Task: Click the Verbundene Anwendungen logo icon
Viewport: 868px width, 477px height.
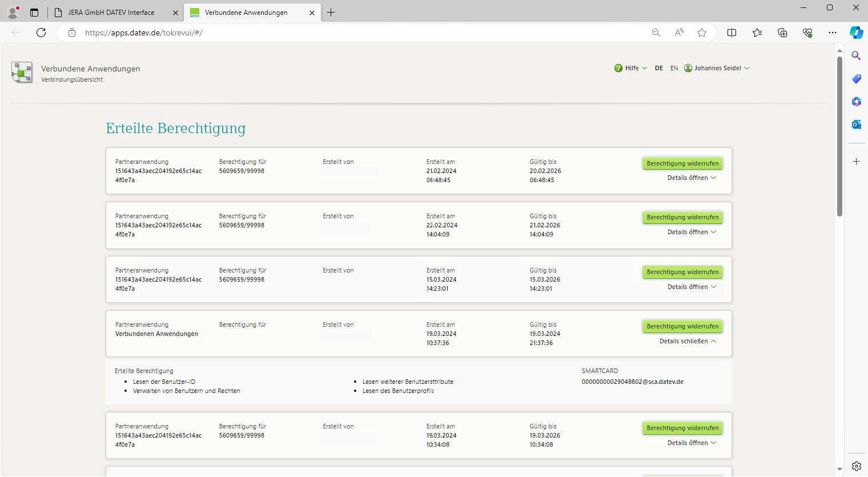Action: (22, 73)
